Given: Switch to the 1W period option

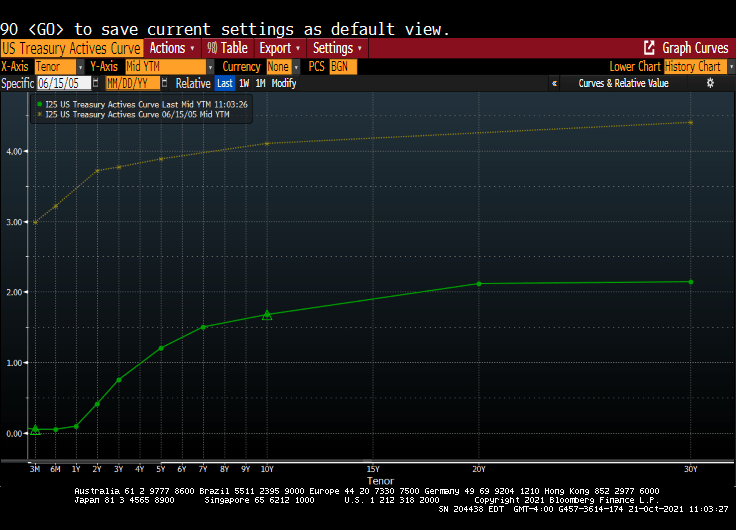Looking at the screenshot, I should pyautogui.click(x=243, y=84).
